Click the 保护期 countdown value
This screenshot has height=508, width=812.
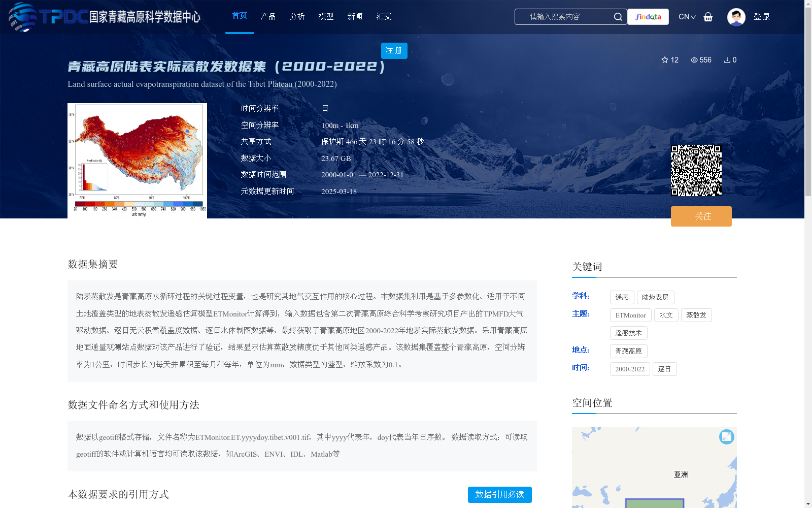(373, 142)
